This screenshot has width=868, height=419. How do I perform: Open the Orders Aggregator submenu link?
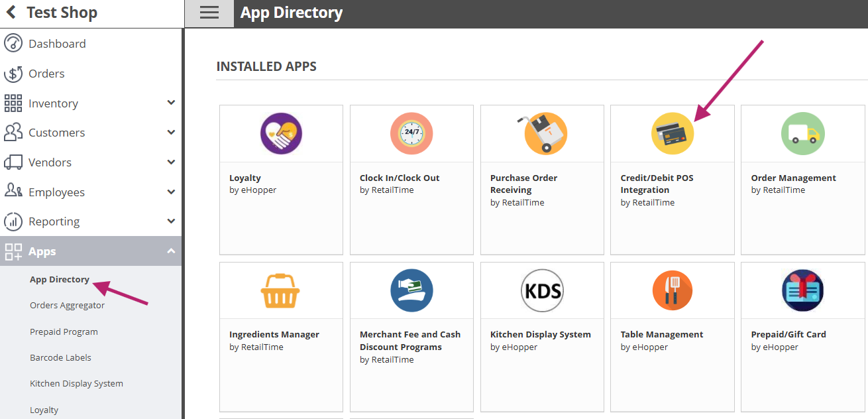pyautogui.click(x=67, y=306)
